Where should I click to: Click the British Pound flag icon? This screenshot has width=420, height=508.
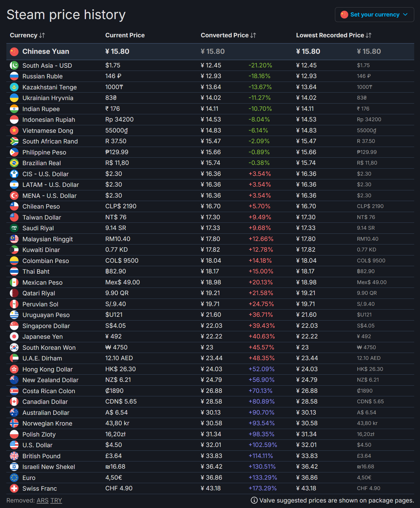(x=14, y=456)
